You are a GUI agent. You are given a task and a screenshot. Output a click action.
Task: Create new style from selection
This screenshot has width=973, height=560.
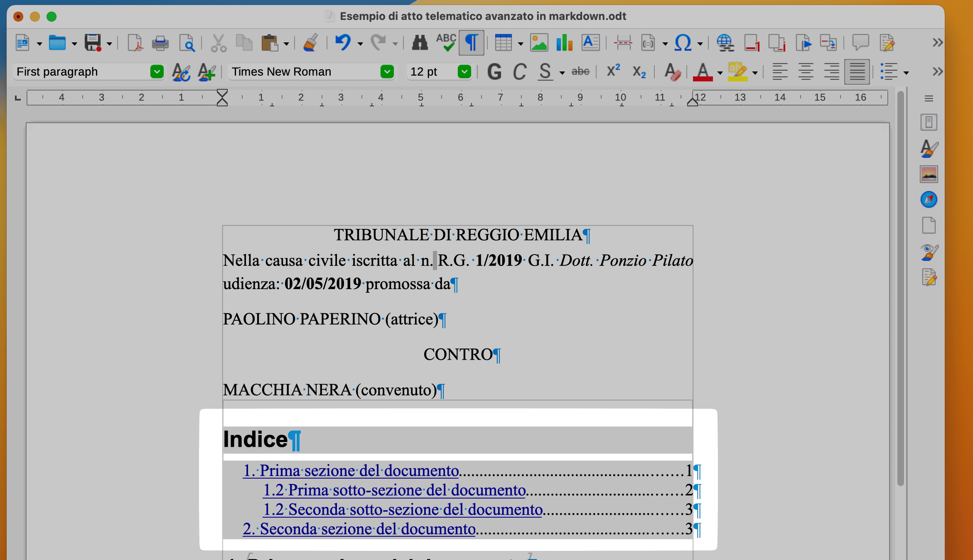[x=206, y=72]
